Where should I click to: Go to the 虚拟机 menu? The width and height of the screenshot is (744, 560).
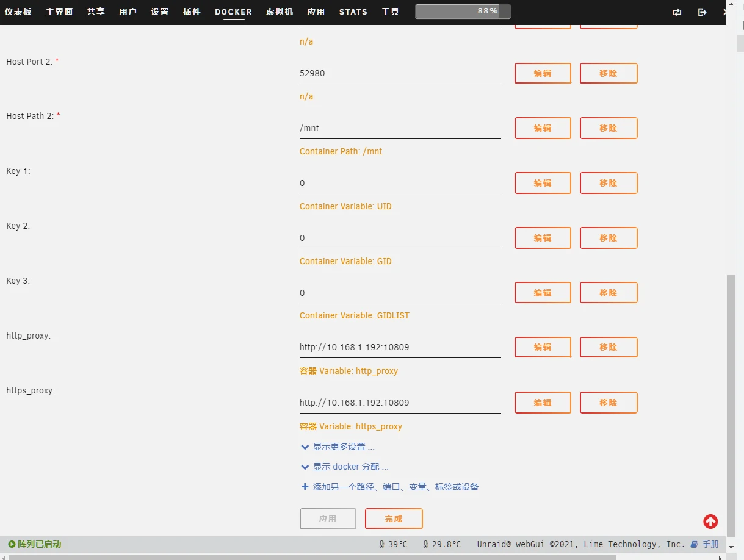coord(280,12)
